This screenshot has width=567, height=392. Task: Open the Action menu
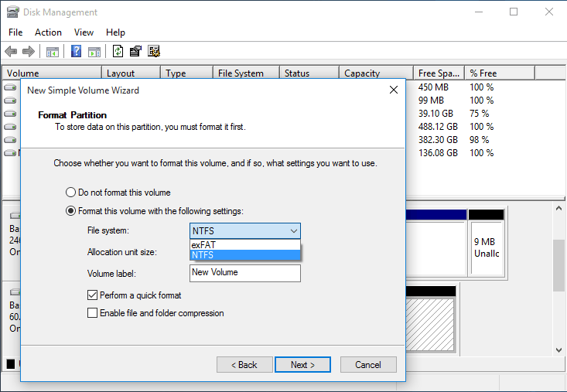tap(48, 32)
